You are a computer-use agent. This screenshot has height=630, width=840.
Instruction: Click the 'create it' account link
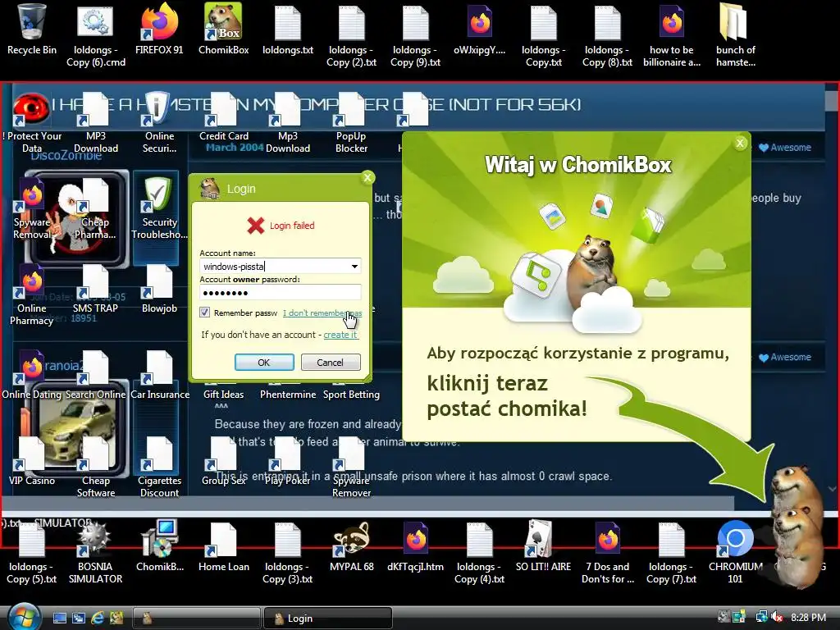[340, 335]
